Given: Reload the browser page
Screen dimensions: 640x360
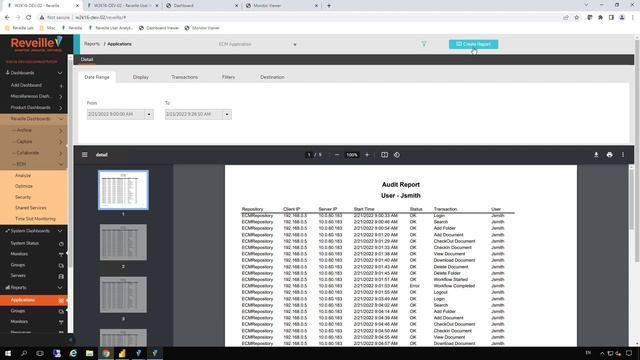Looking at the screenshot, I should [x=28, y=18].
